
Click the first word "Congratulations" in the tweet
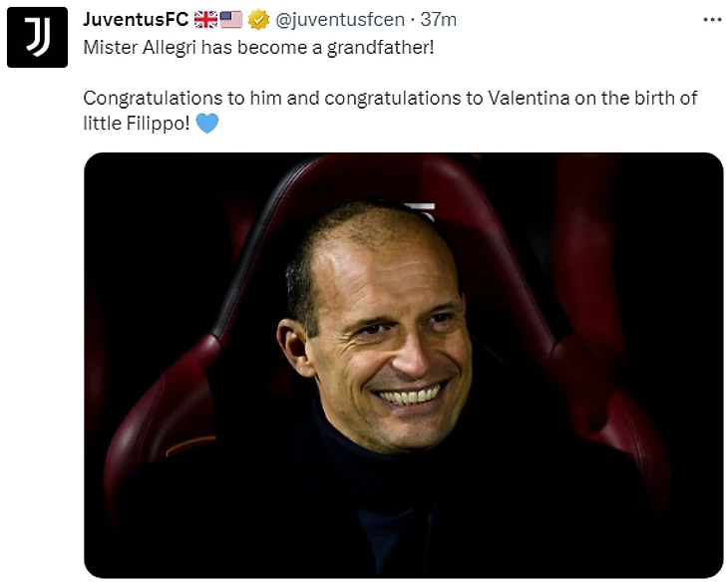(x=147, y=98)
